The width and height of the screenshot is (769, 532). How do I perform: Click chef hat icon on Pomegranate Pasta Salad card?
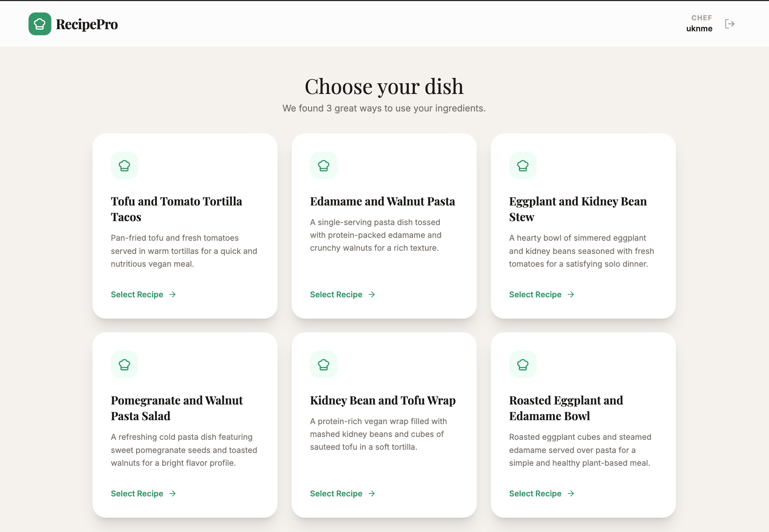coord(124,365)
